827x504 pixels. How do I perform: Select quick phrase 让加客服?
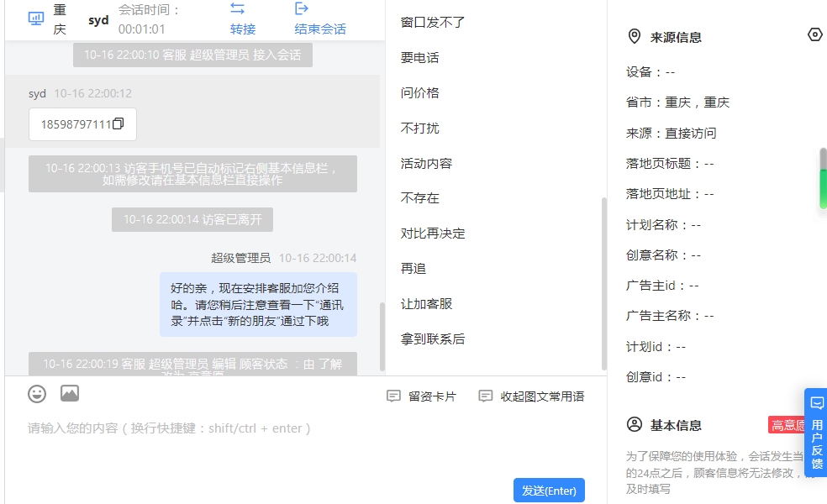[x=426, y=304]
